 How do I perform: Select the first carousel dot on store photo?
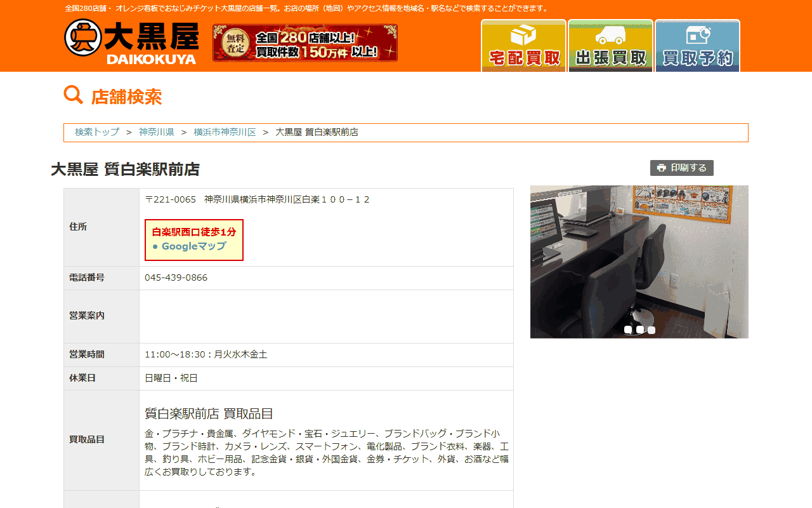click(x=628, y=330)
